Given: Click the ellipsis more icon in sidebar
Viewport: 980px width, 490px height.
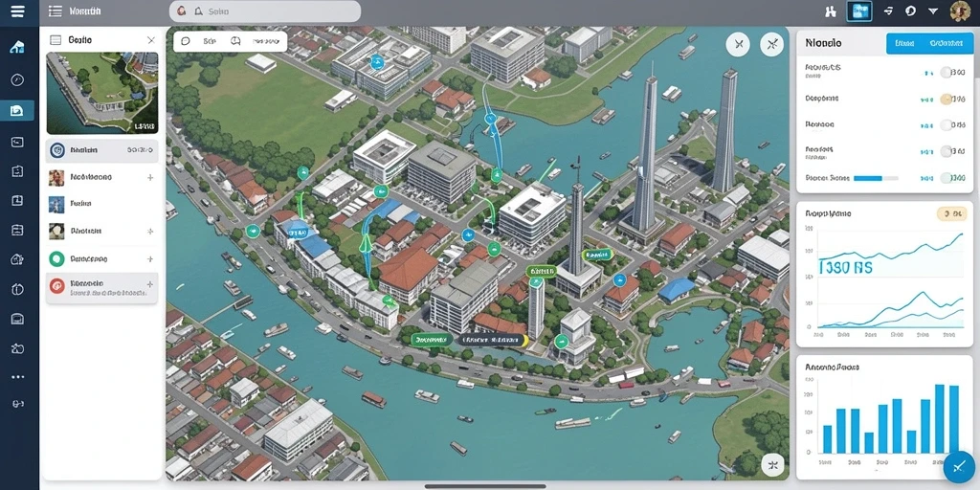Looking at the screenshot, I should coord(17,377).
